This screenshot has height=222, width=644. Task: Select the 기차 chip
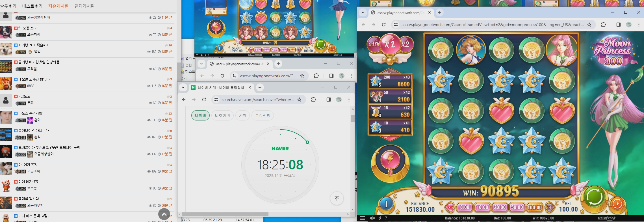click(243, 115)
